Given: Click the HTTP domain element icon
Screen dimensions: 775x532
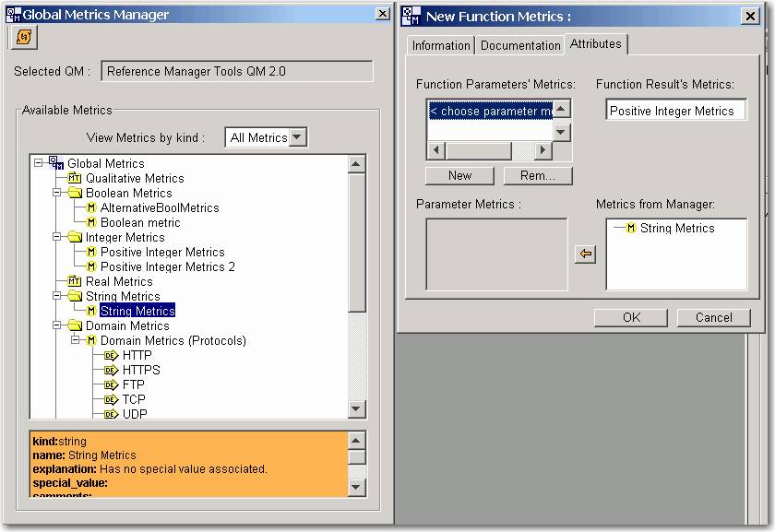Looking at the screenshot, I should click(x=112, y=355).
